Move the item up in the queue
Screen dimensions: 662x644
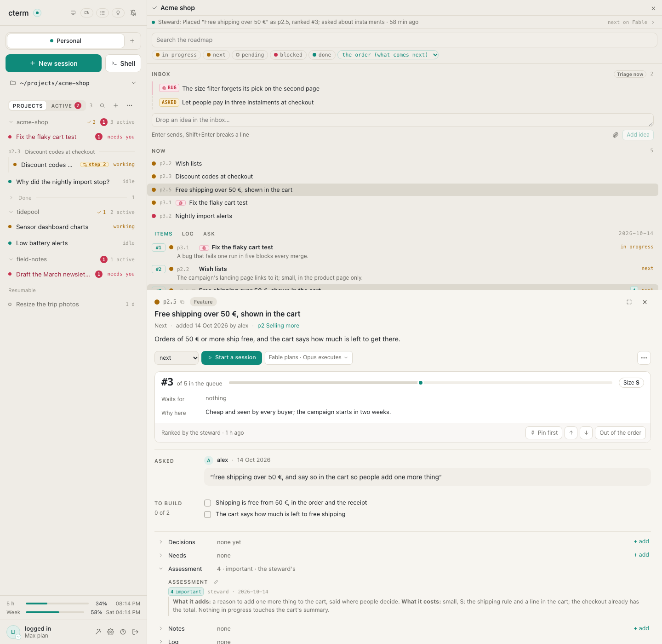coord(571,433)
